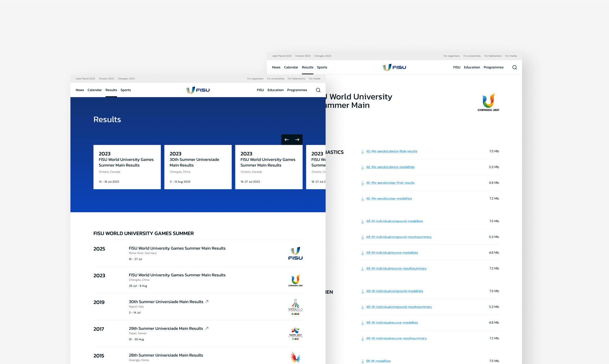Advance carousel with the right arrow
Viewport: 609px width, 364px height.
[x=297, y=140]
